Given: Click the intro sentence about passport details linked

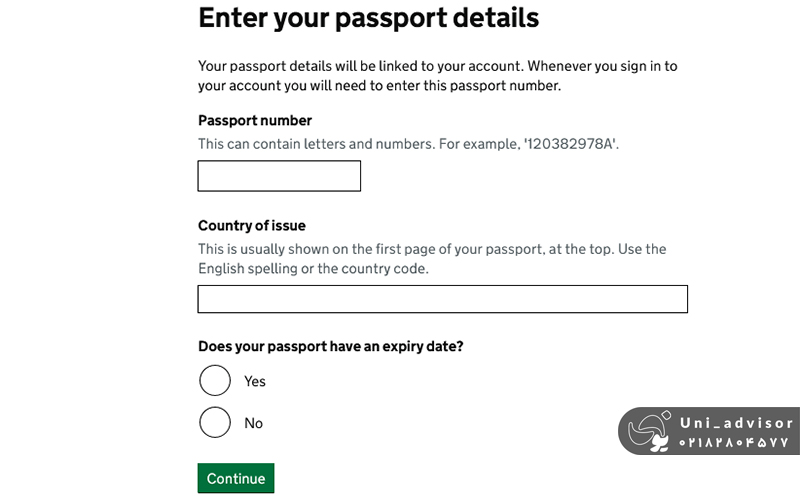Looking at the screenshot, I should tap(437, 66).
